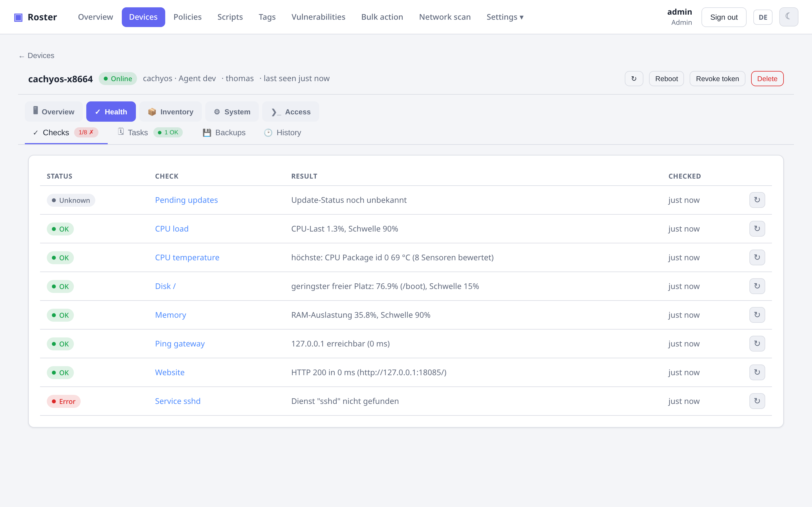The height and width of the screenshot is (507, 812).
Task: Switch to the Access tab
Action: 291,112
